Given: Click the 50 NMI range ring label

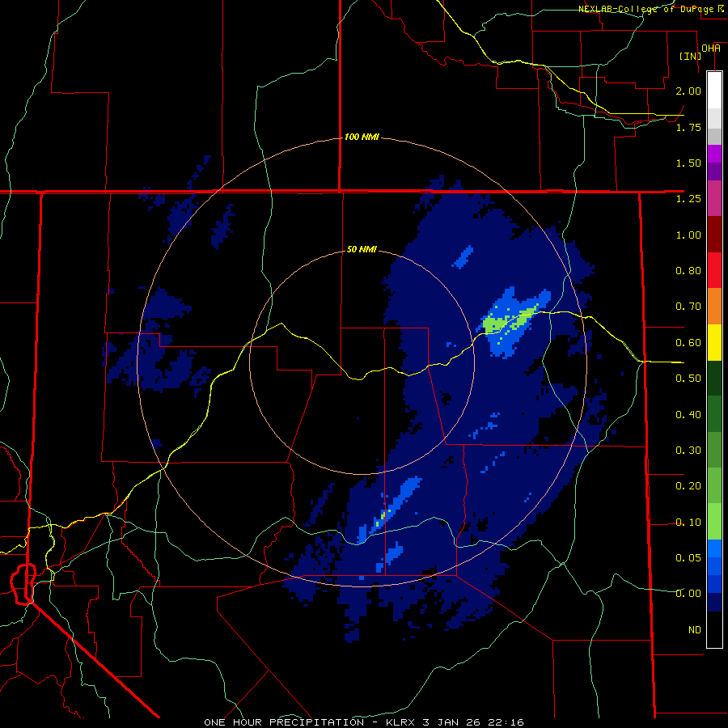Looking at the screenshot, I should tap(362, 249).
